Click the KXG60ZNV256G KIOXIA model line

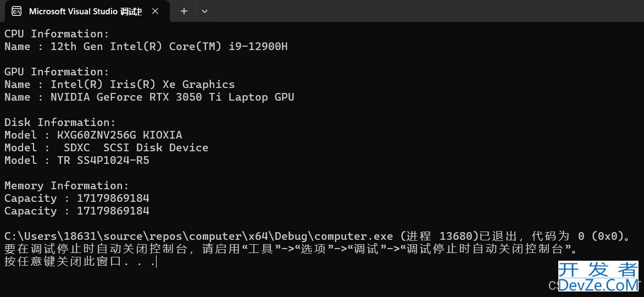[93, 135]
